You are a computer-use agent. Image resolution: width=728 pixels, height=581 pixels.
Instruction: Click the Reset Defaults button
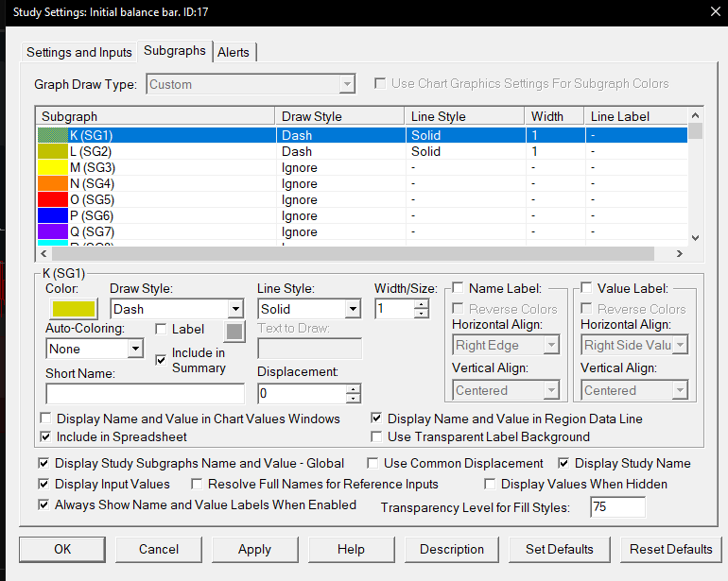(x=671, y=549)
